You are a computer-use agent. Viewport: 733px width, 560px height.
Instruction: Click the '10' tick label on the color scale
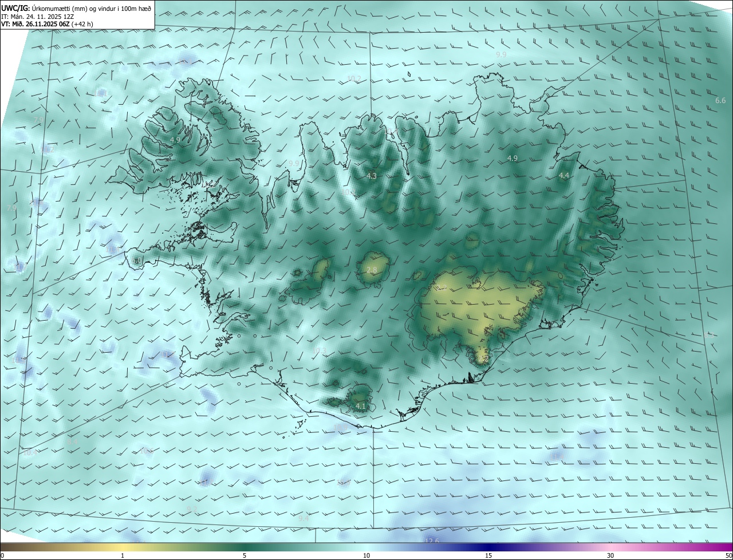pyautogui.click(x=366, y=555)
